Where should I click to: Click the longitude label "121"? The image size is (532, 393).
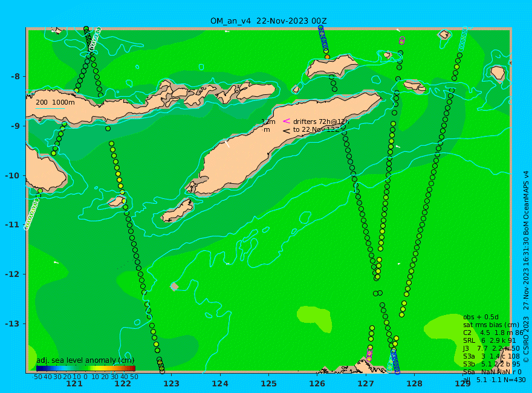click(74, 384)
